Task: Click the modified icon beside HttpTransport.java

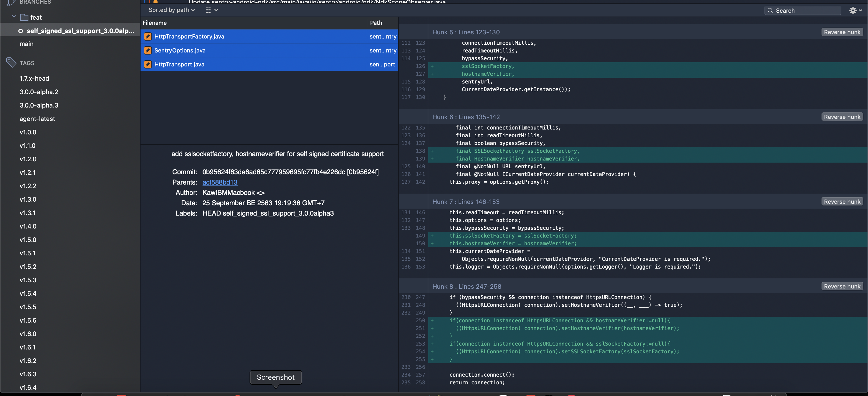Action: click(148, 64)
